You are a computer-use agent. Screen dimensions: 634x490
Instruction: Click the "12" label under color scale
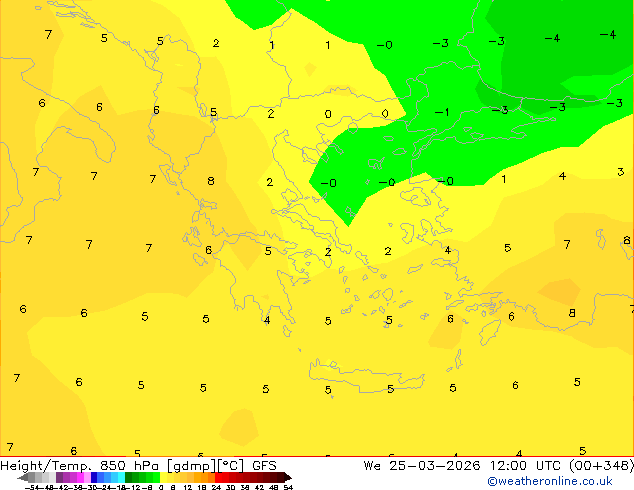[188, 487]
